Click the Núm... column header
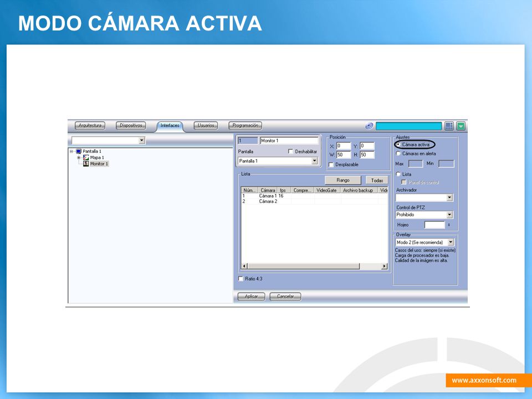The width and height of the screenshot is (532, 399). pos(250,190)
